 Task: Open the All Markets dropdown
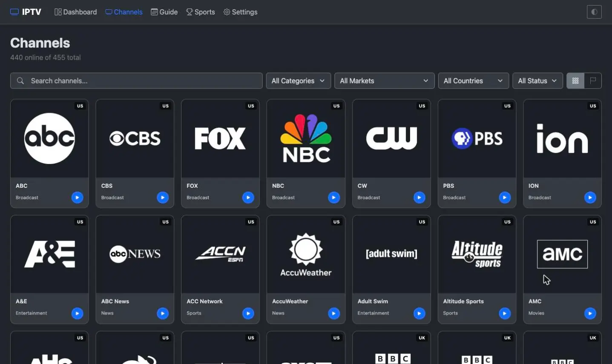coord(385,81)
